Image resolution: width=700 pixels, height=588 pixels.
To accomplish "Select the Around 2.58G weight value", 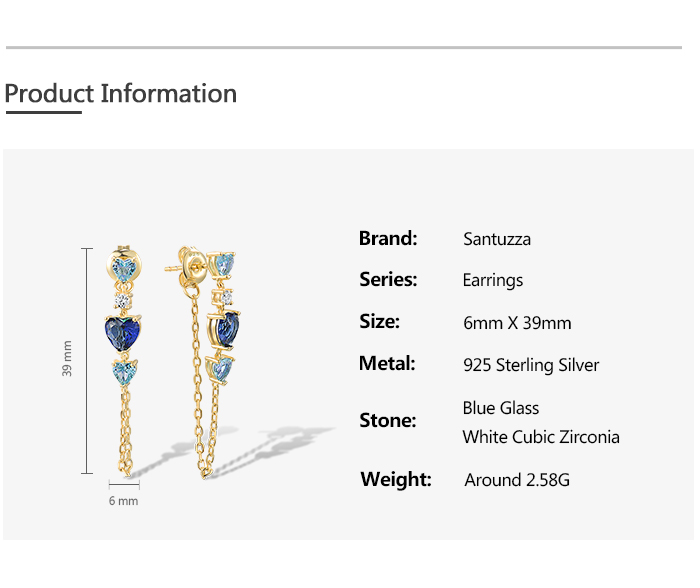I will (517, 480).
